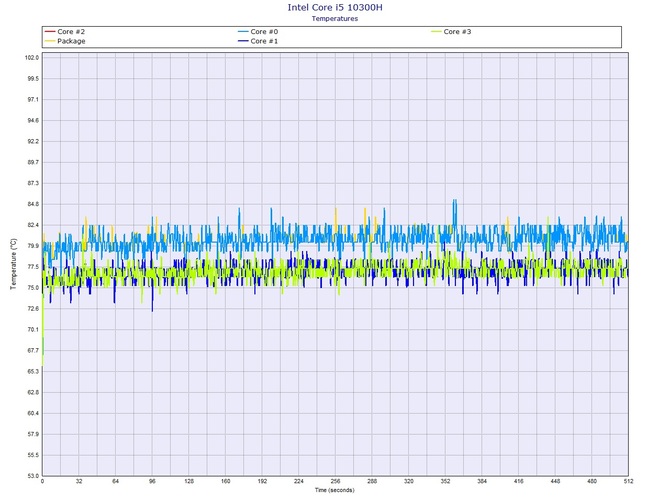Viewport: 670px width, 502px height.
Task: Click the Core #1 legend entry
Action: 258,41
